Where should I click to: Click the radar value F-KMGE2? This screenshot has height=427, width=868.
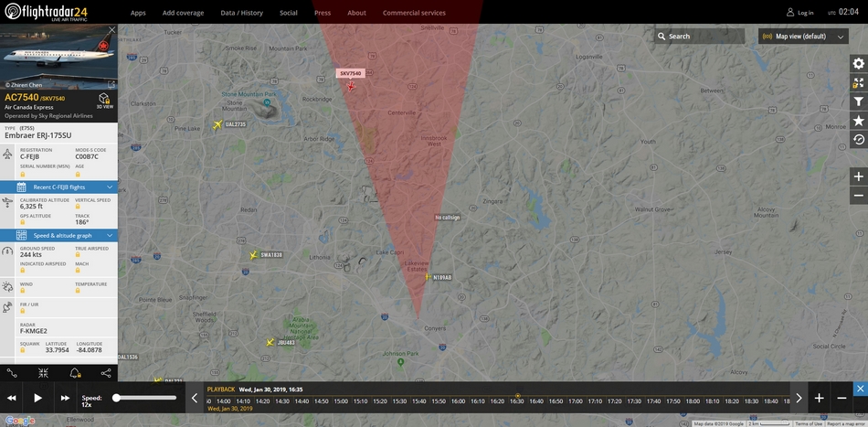pyautogui.click(x=33, y=331)
